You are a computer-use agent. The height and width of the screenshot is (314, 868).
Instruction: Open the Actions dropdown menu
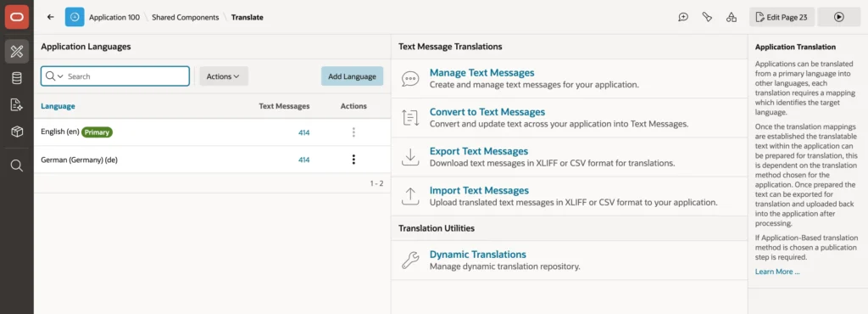[224, 76]
